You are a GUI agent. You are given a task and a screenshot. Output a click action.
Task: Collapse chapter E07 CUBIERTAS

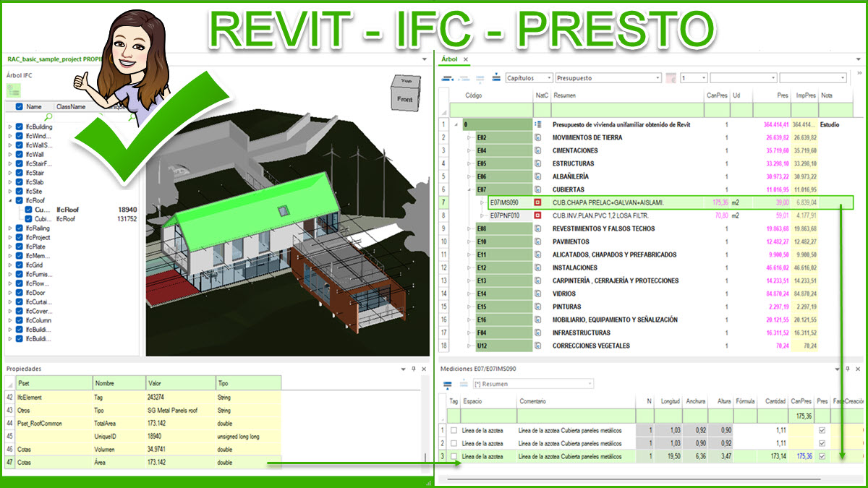(x=469, y=189)
